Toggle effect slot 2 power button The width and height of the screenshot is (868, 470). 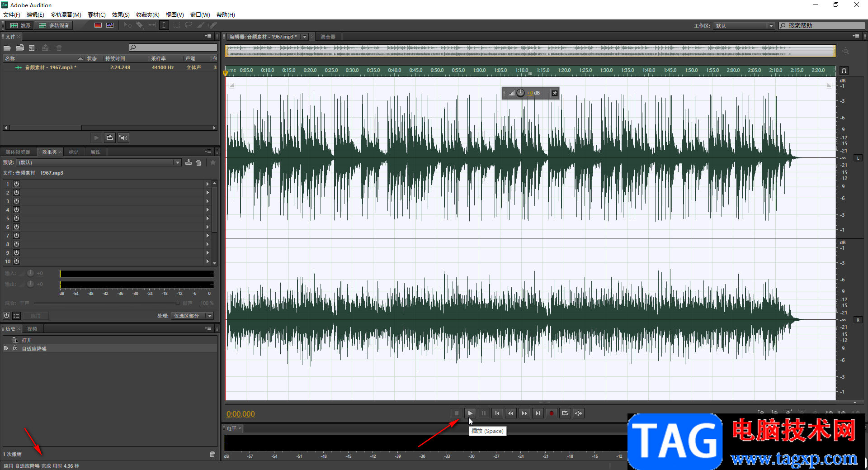(16, 193)
